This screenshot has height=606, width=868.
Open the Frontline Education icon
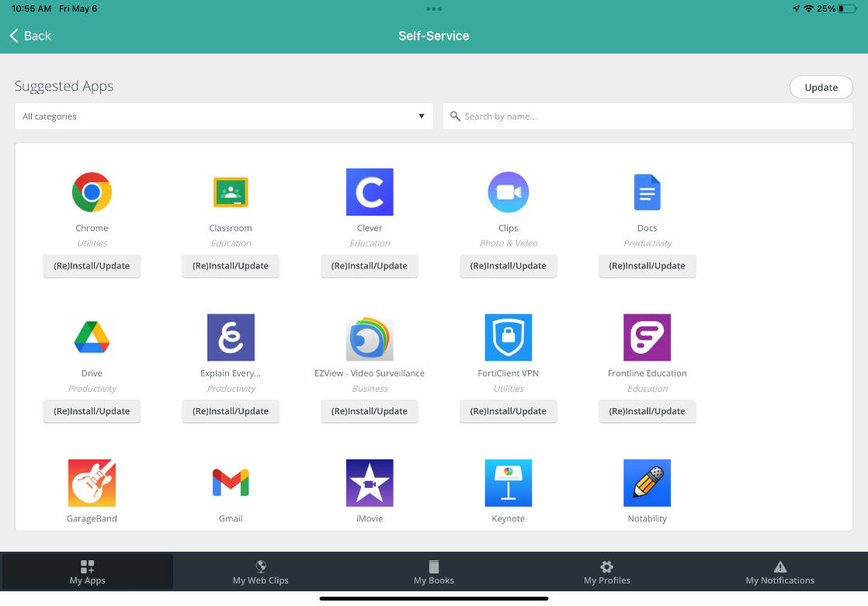click(x=648, y=337)
